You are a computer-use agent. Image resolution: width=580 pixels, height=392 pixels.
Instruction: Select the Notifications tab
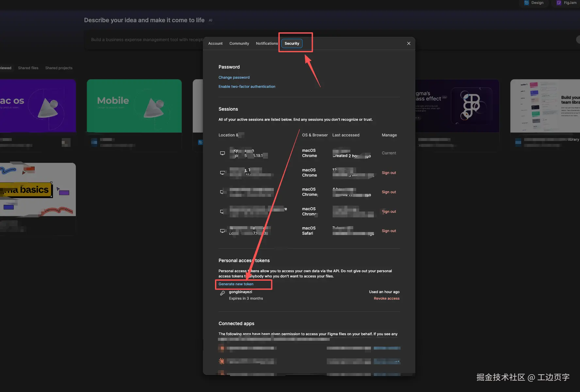tap(267, 43)
